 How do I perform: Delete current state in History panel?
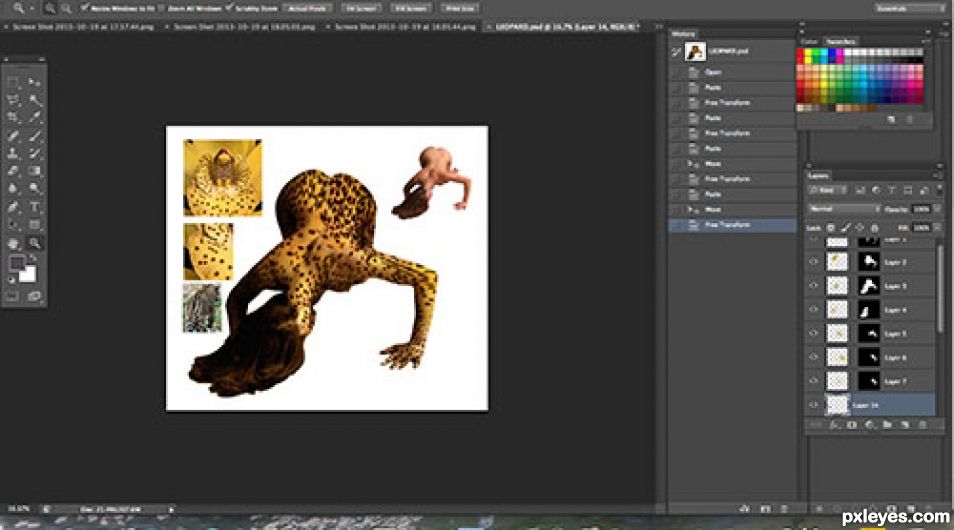784,509
